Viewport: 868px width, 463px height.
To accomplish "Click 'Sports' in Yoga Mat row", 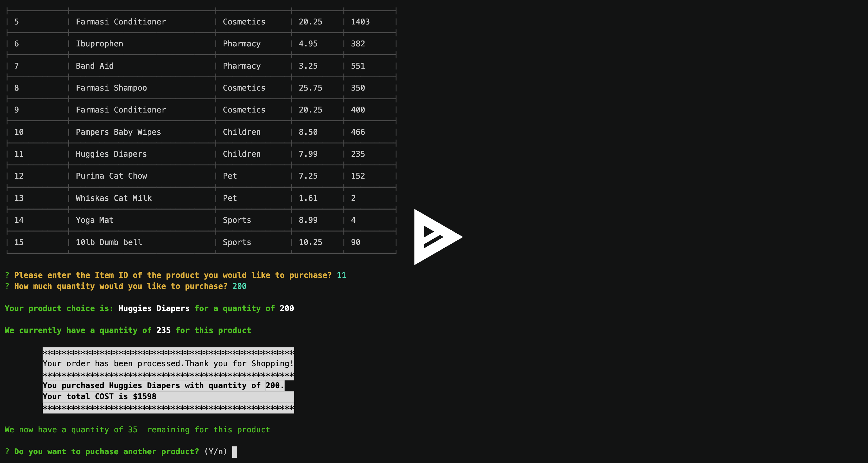I will pyautogui.click(x=237, y=220).
